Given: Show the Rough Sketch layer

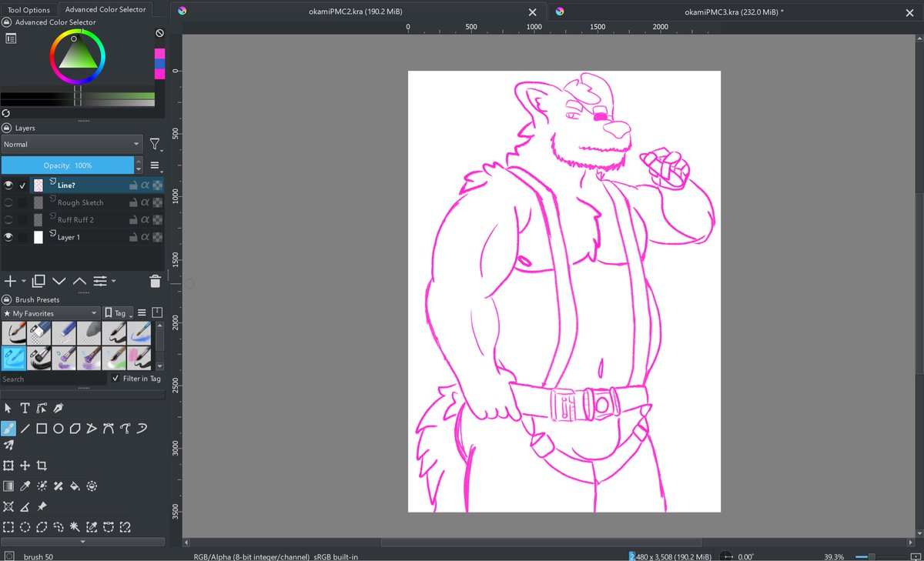Looking at the screenshot, I should pos(8,202).
